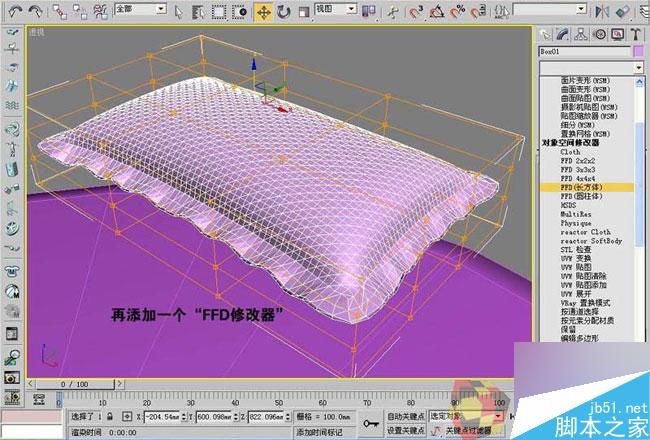Viewport: 650px width, 440px height.
Task: Click the previous frame arrow on time slider
Action: 31,384
